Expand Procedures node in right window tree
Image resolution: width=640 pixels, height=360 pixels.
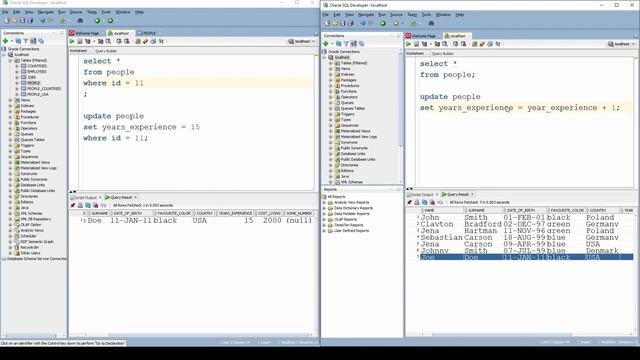click(331, 86)
